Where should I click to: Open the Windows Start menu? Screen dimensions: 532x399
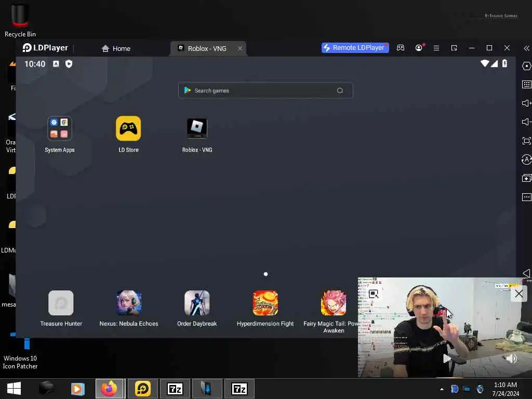tap(14, 389)
